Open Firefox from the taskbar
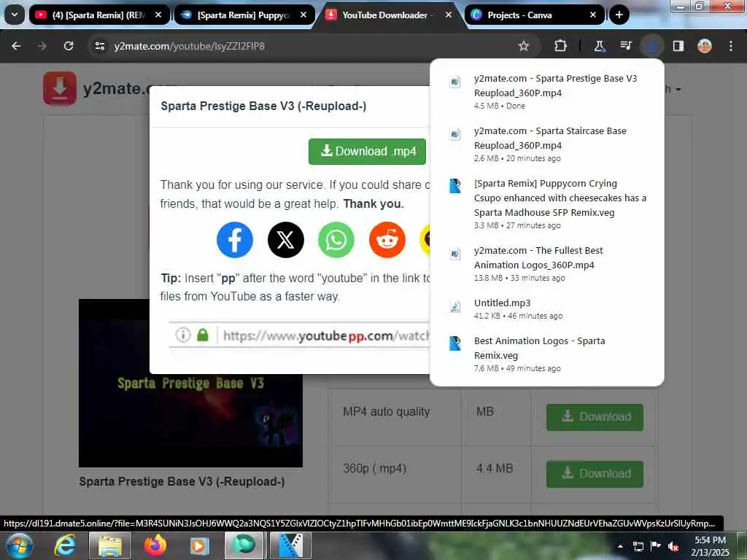Viewport: 747px width, 560px height. [155, 545]
